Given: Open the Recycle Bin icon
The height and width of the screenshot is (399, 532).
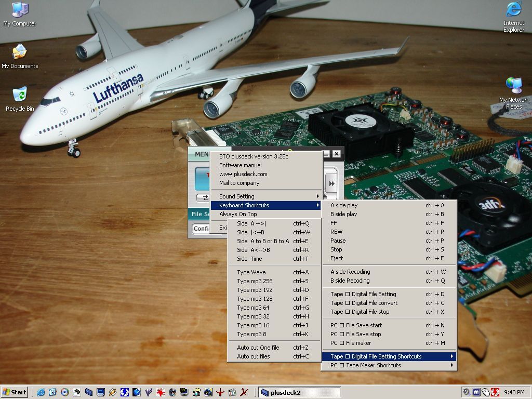Looking at the screenshot, I should 20,99.
